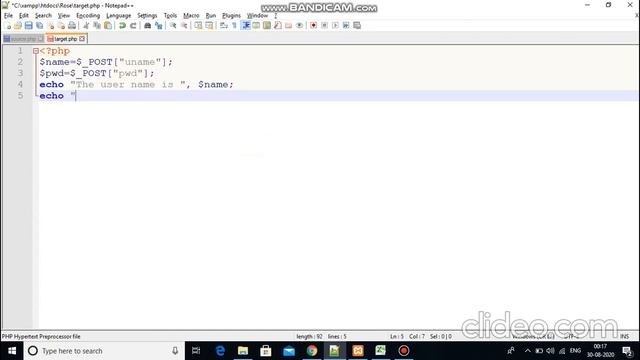This screenshot has width=640, height=360.
Task: Open the Macro menu
Action: pos(191,16)
